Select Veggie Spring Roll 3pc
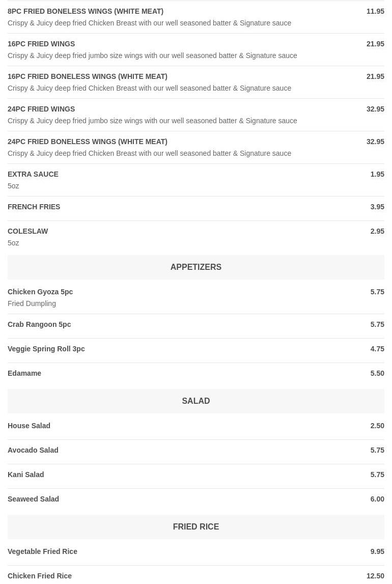 pyautogui.click(x=46, y=349)
